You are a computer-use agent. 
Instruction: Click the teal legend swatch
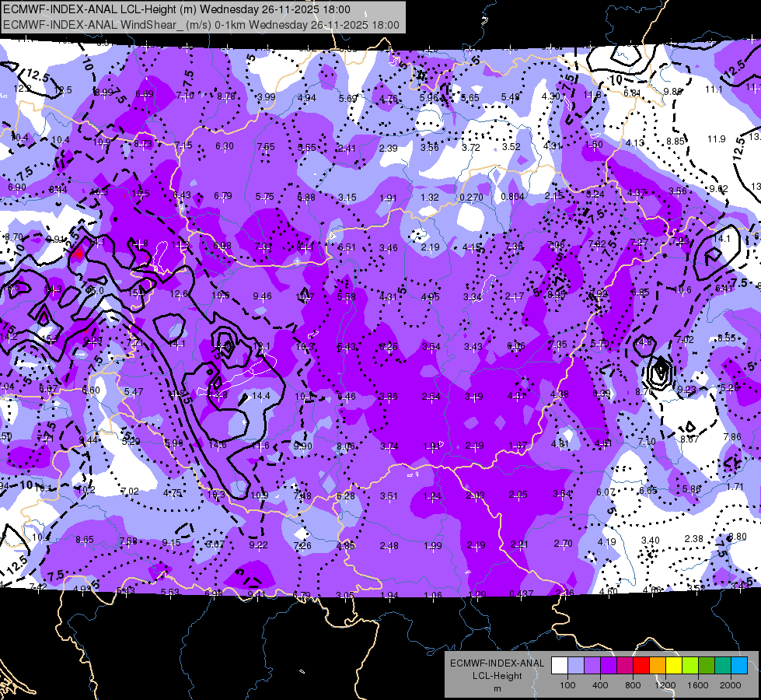click(x=723, y=665)
